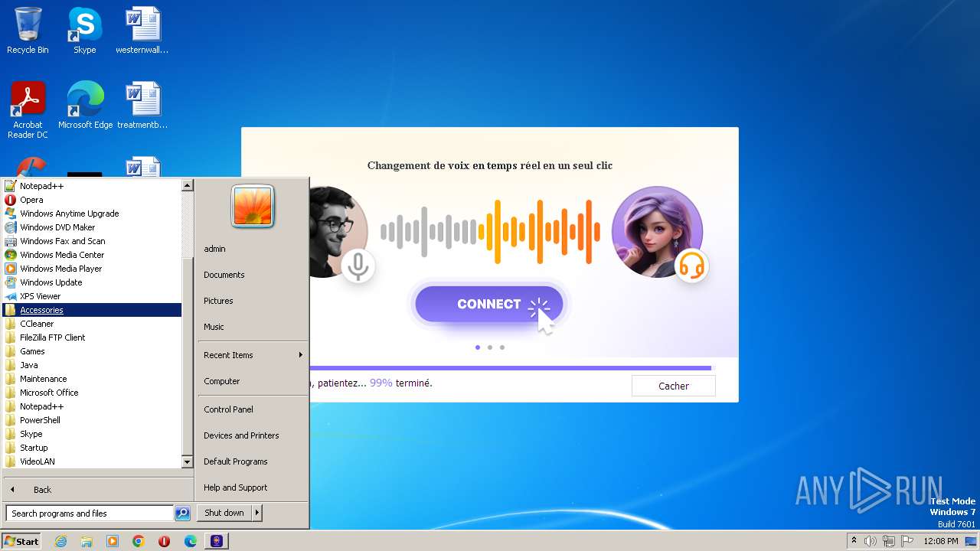This screenshot has width=980, height=551.
Task: Open Acrobat Reader DC desktop shortcut
Action: [28, 110]
